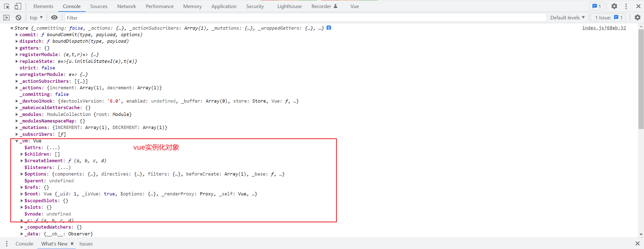Viewport: 644px width, 249px height.
Task: Expand the replaceState property
Action: point(17,61)
